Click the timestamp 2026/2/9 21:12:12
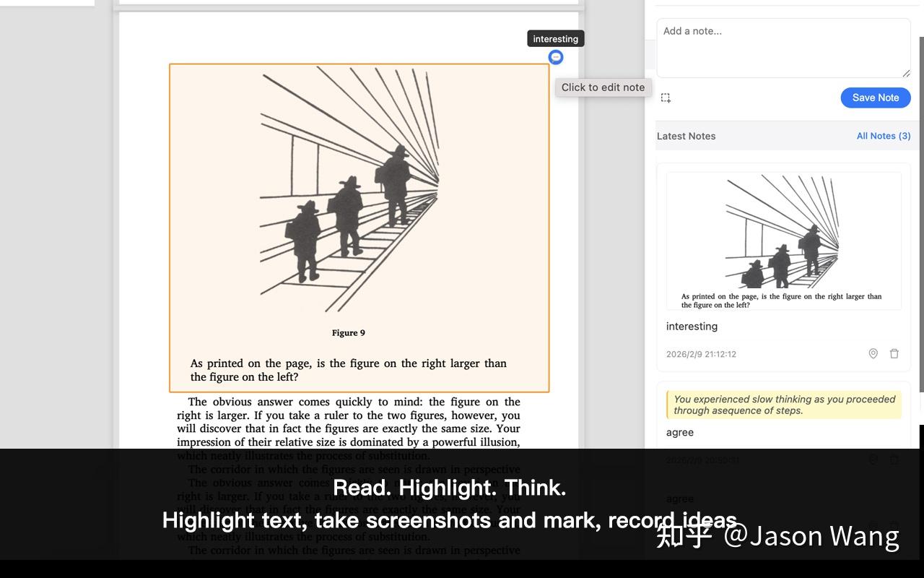 701,354
